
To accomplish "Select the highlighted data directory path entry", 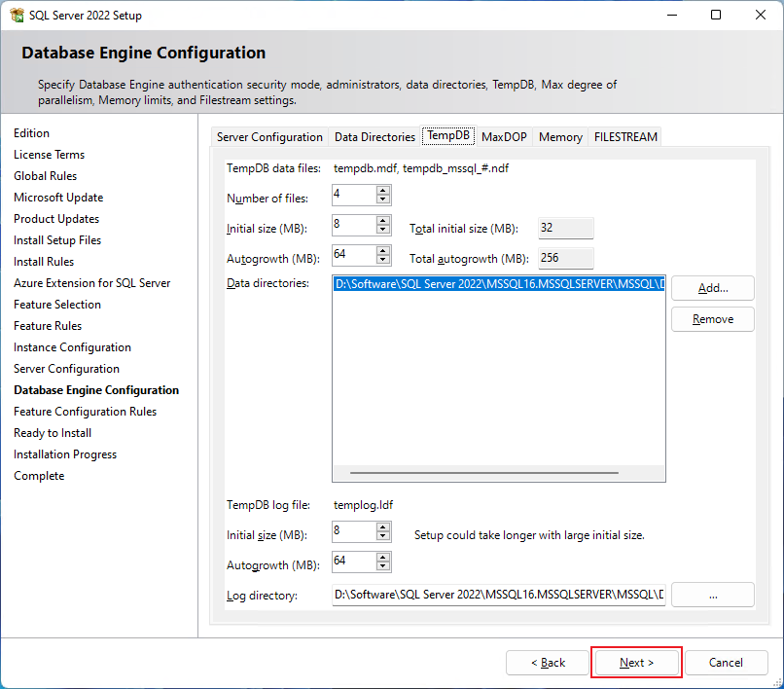I will [x=499, y=284].
